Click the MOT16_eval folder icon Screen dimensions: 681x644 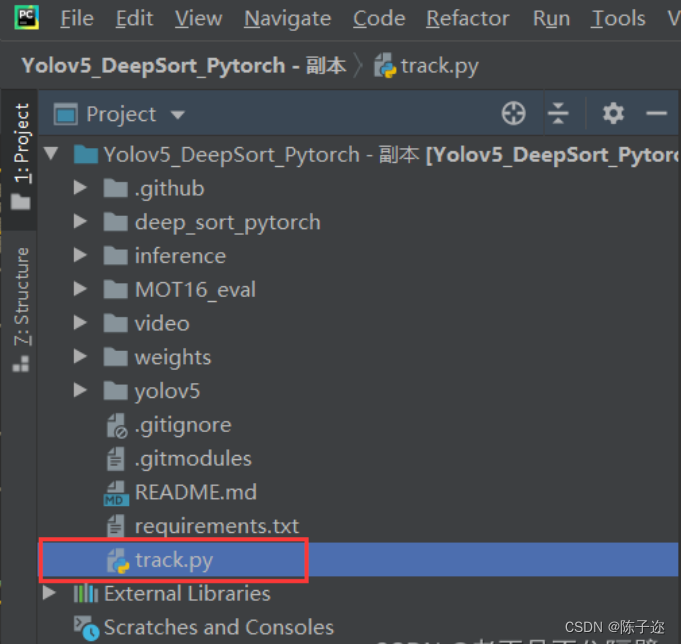[x=116, y=289]
